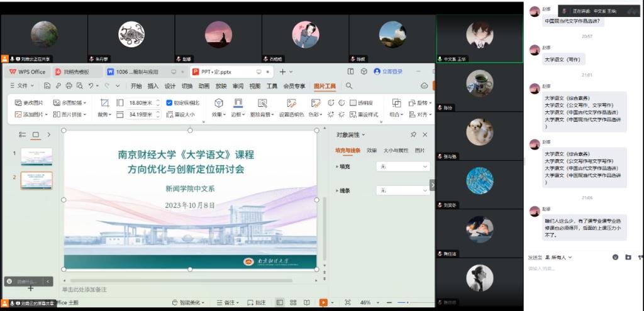This screenshot has height=311, width=644.
Task: Click the 立即登录 sign-in button
Action: tap(388, 72)
